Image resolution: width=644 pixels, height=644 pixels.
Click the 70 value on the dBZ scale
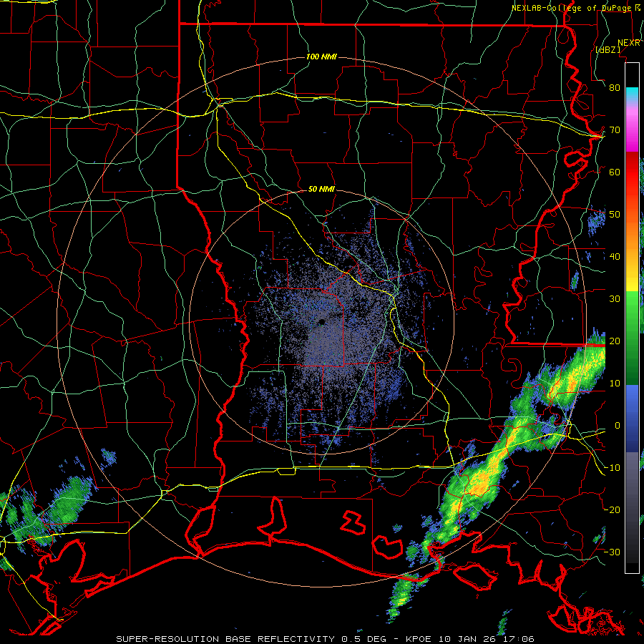tap(615, 130)
